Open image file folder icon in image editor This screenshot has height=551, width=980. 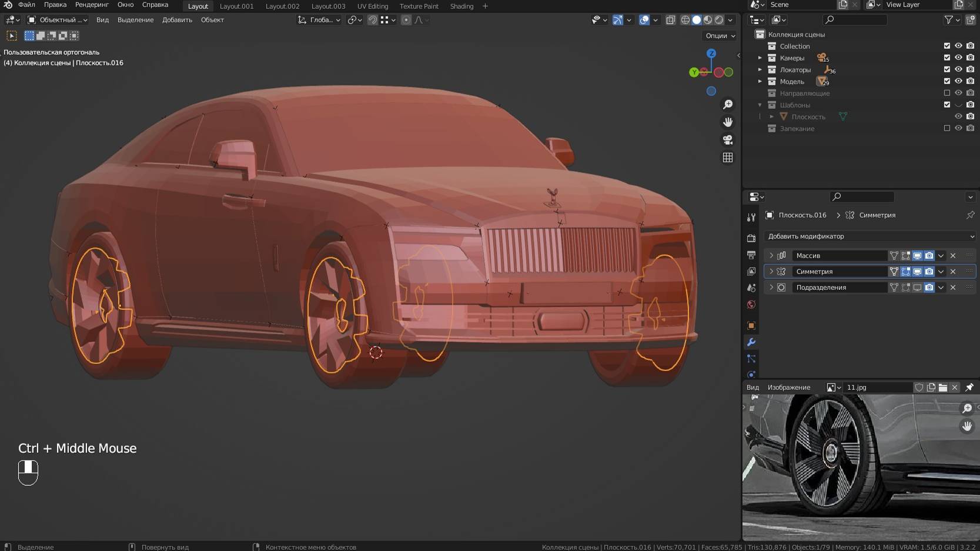tap(943, 387)
